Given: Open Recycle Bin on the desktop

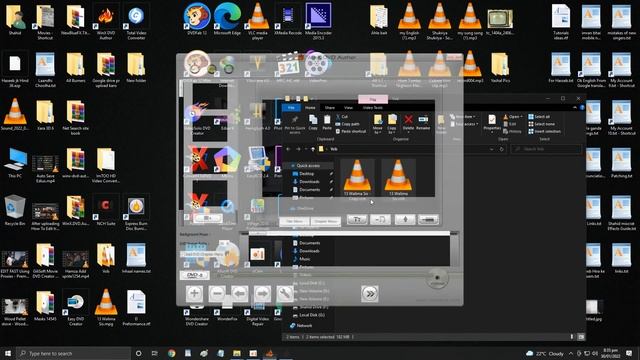Looking at the screenshot, I should coord(15,211).
